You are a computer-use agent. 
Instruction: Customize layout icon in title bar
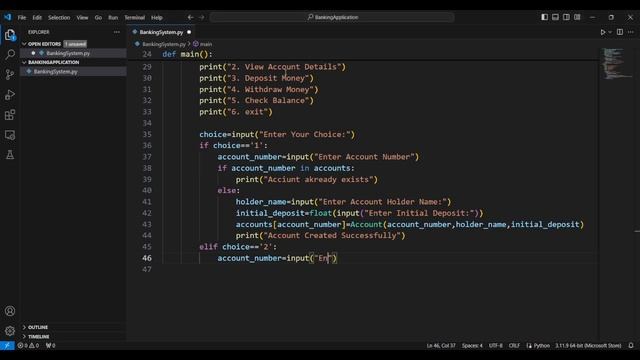click(577, 17)
